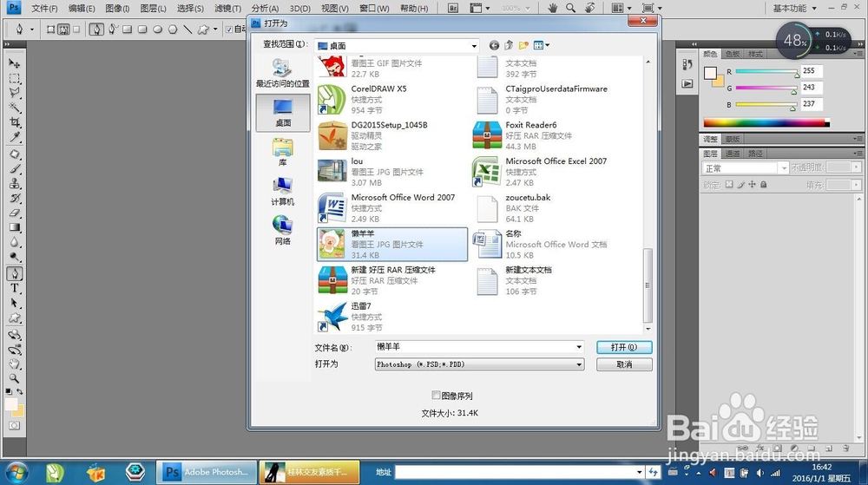Open the Windows Start menu

[16, 473]
